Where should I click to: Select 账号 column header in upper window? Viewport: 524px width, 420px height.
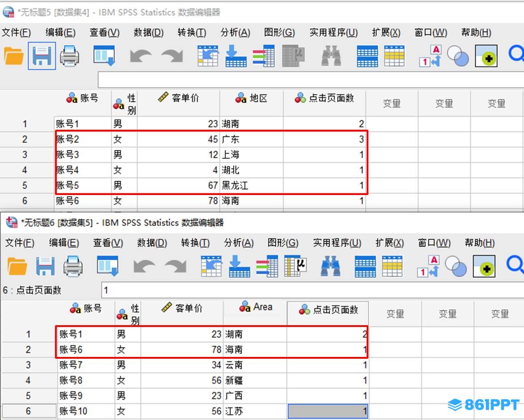(x=83, y=103)
